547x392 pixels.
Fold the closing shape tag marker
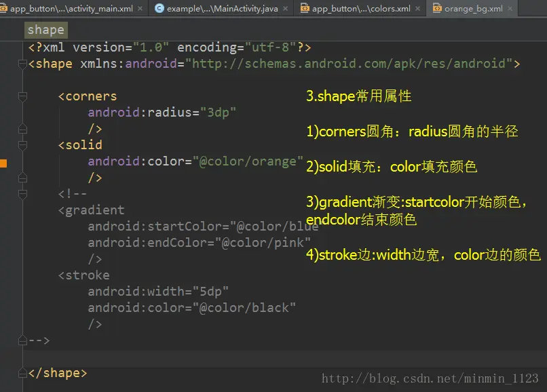tap(22, 373)
